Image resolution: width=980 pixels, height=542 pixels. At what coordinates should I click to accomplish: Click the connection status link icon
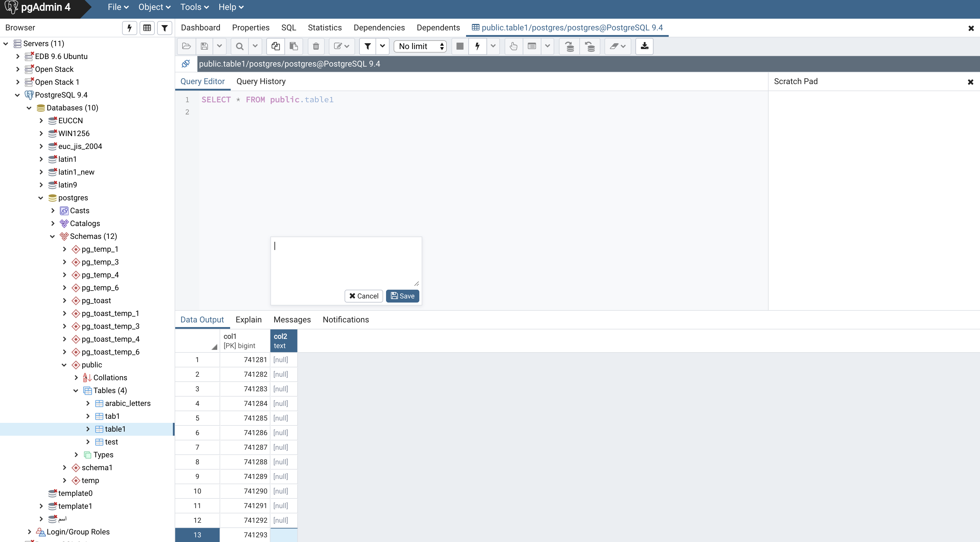point(186,64)
